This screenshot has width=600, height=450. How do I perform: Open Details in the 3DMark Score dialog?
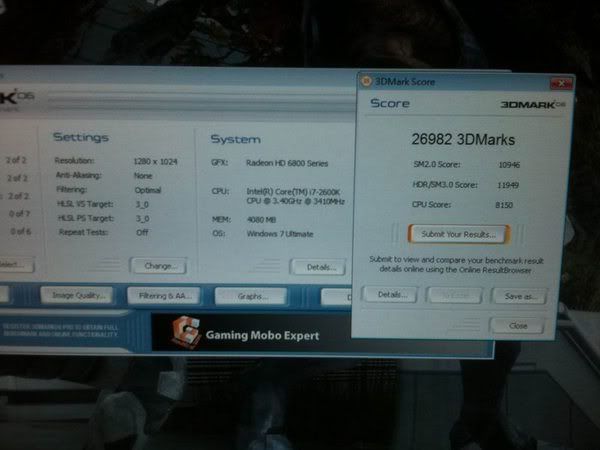[391, 295]
